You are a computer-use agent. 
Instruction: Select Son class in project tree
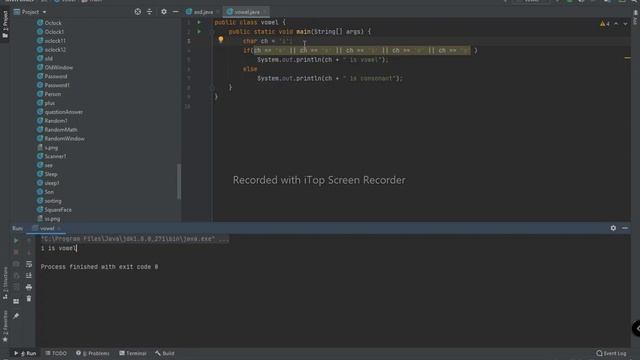pos(45,192)
